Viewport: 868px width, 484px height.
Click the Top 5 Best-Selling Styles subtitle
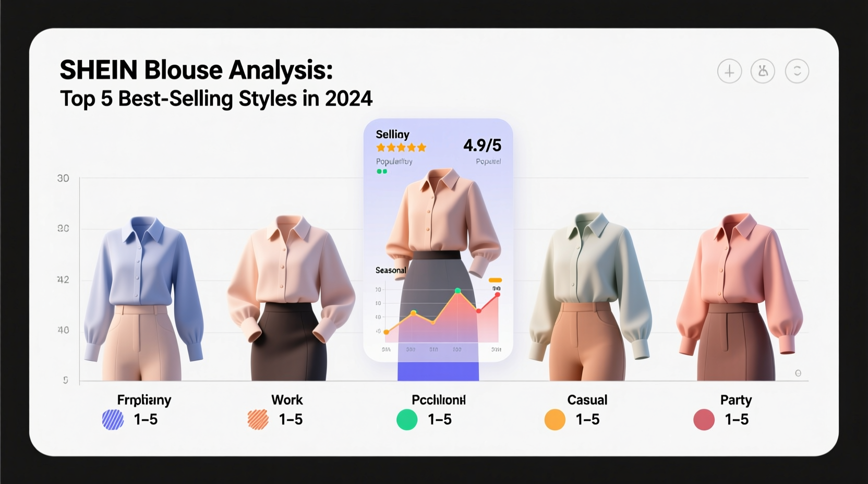216,99
